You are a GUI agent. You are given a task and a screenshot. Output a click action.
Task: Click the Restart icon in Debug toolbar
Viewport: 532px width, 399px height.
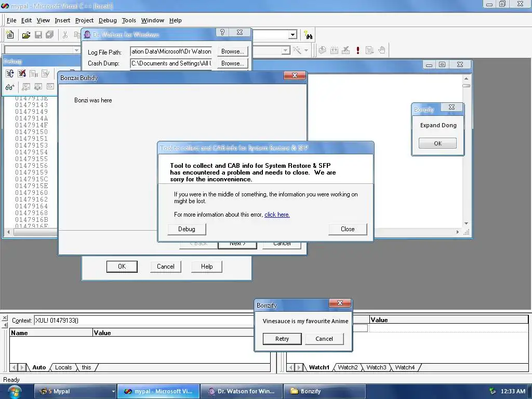pos(10,74)
